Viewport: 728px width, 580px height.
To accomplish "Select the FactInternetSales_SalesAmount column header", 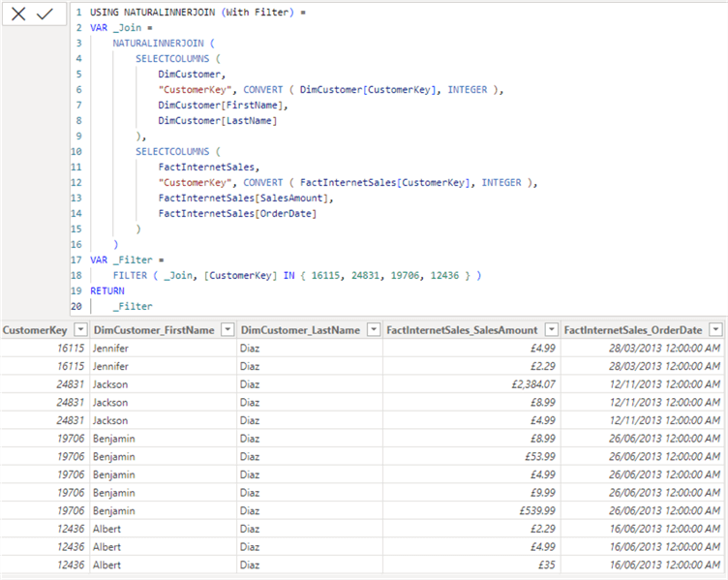I will click(x=462, y=330).
